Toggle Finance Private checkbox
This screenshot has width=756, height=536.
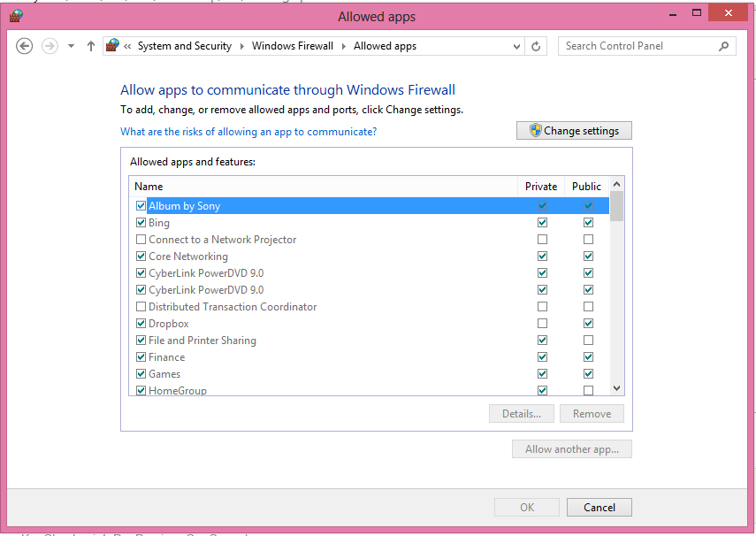click(x=542, y=357)
